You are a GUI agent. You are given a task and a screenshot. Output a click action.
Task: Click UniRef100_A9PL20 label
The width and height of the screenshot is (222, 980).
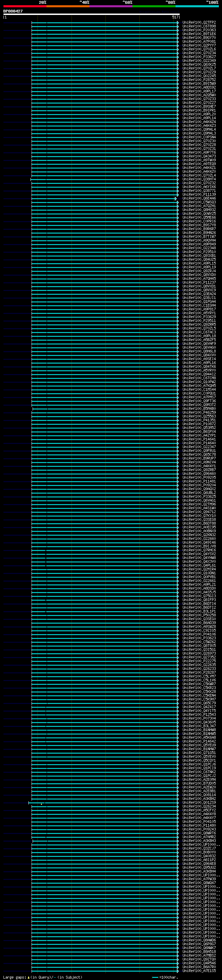click(199, 114)
